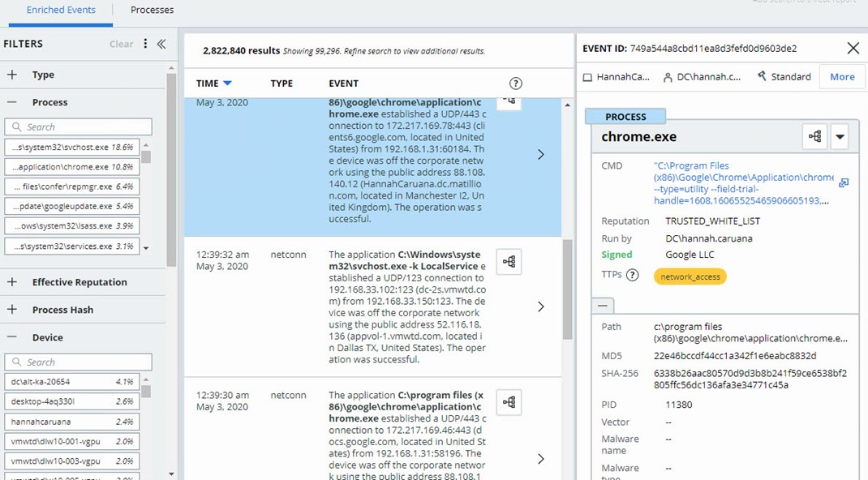Click the TRUSTED_WHITE_LIST reputation value
The width and height of the screenshot is (868, 480).
click(x=712, y=221)
